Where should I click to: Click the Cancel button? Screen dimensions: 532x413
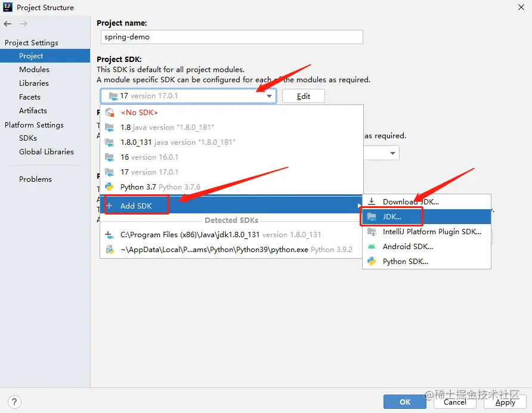(x=455, y=402)
